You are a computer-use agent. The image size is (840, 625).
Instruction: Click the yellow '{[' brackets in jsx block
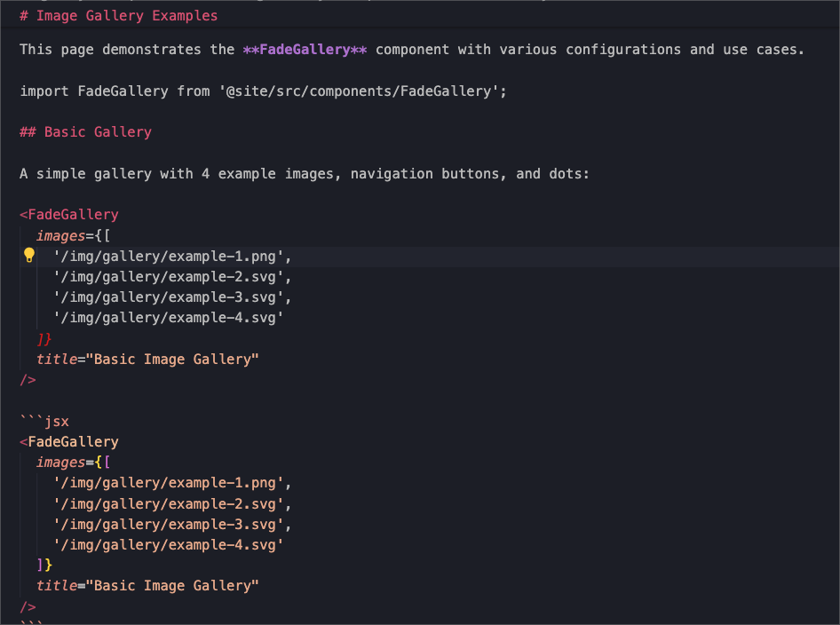pyautogui.click(x=102, y=463)
